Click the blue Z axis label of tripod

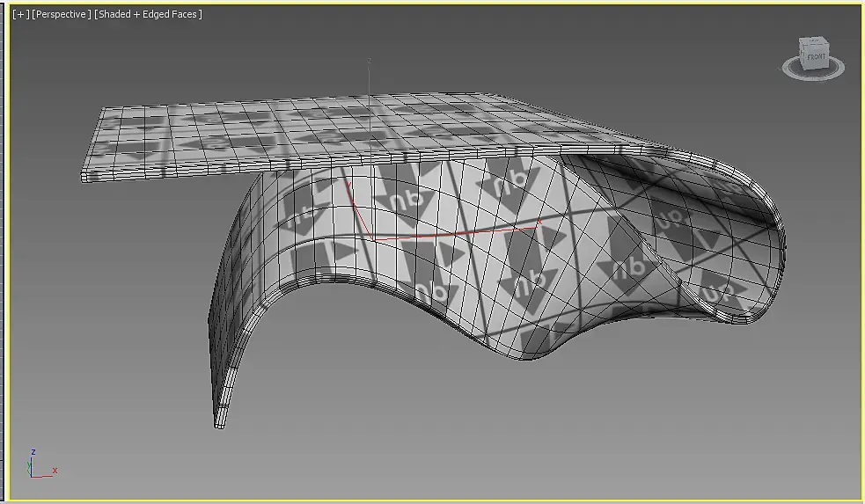tap(33, 451)
